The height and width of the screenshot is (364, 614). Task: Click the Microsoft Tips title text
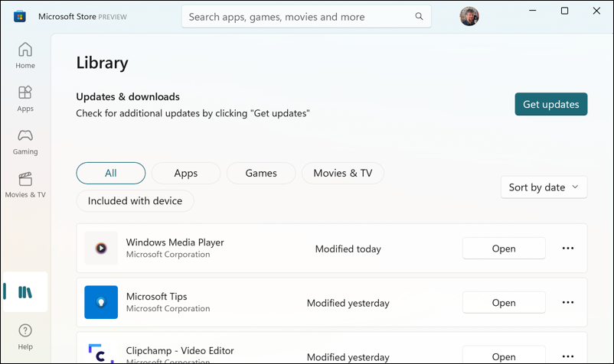[157, 297]
